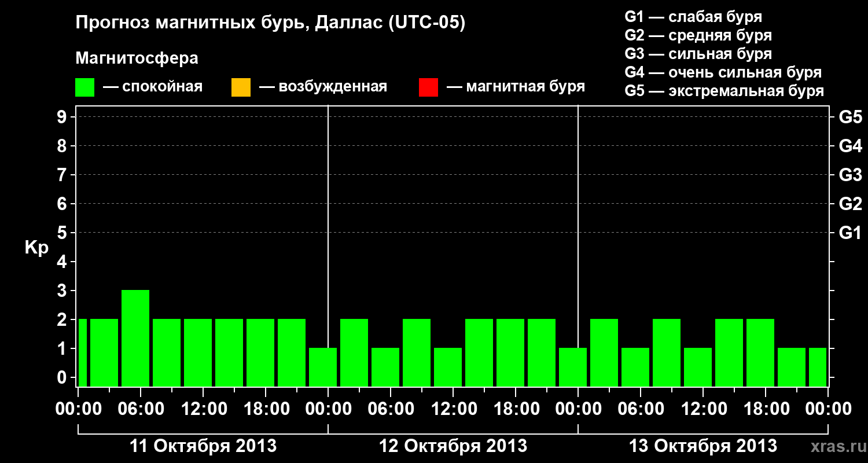This screenshot has width=868, height=463.
Task: Click the '9' value on the Kp axis
Action: [63, 117]
